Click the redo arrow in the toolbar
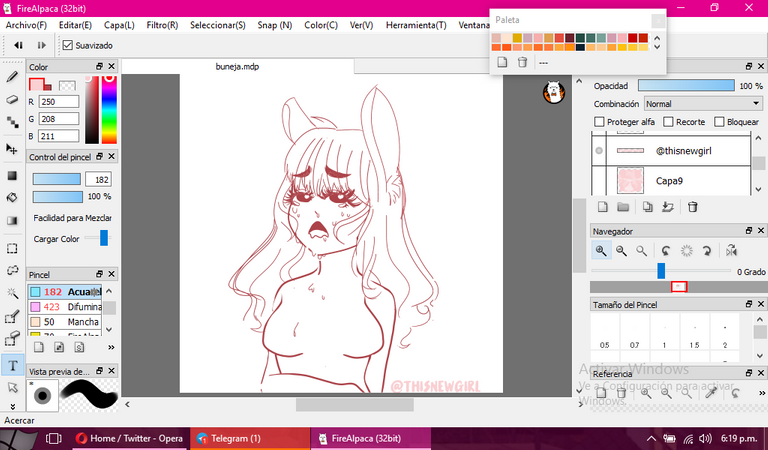768x450 pixels. [x=42, y=45]
